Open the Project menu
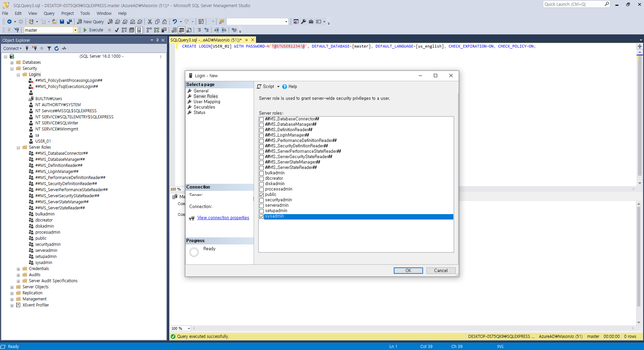The image size is (644, 350). pos(67,13)
